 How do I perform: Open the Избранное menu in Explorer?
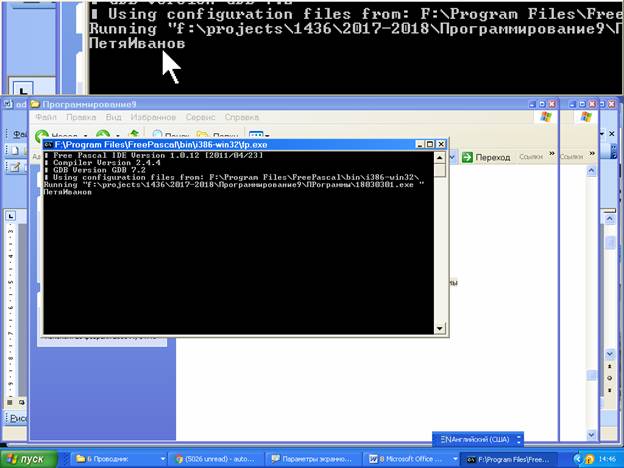pyautogui.click(x=153, y=117)
